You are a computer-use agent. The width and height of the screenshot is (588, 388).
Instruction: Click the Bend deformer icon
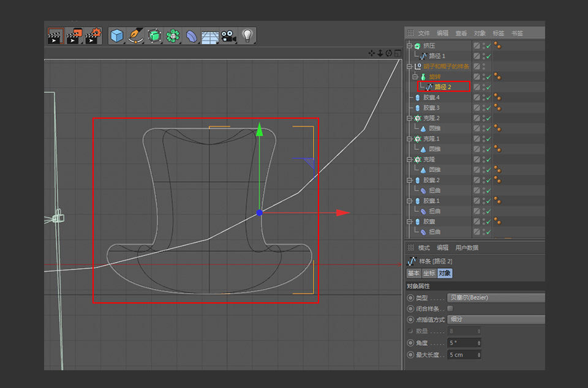(x=192, y=35)
